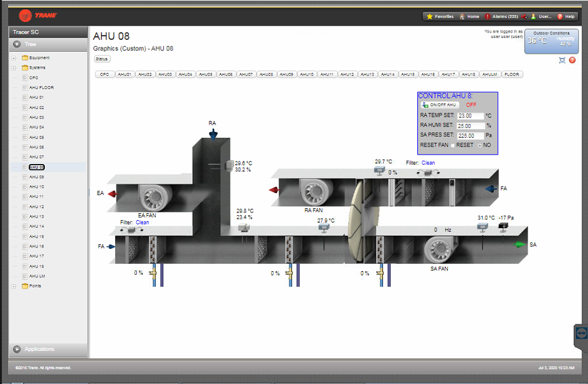Click the RA duct sensor icon
This screenshot has width=588, height=384.
[229, 165]
